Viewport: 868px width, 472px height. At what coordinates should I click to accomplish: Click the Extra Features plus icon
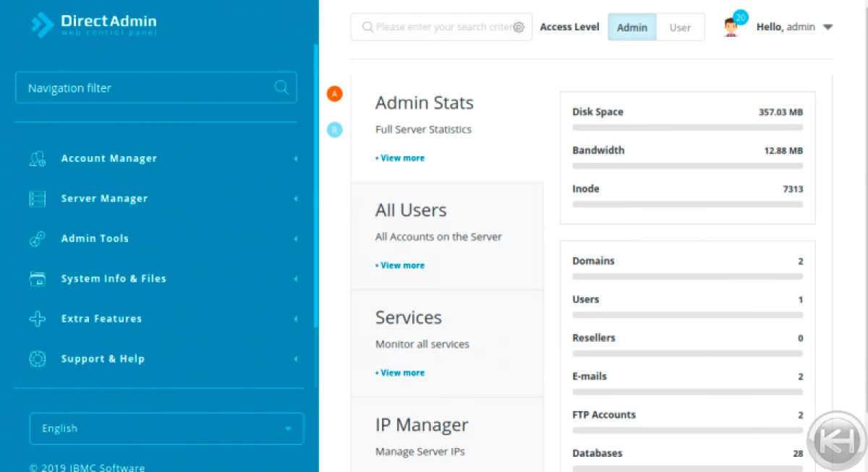coord(38,319)
